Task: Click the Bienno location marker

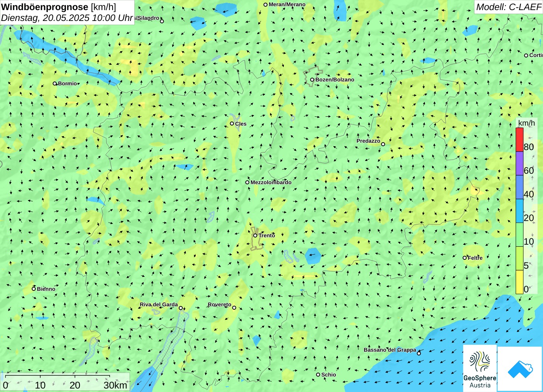Action: pyautogui.click(x=34, y=289)
